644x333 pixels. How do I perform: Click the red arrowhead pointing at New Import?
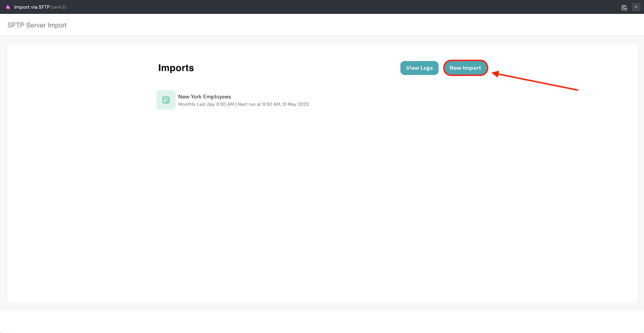(x=496, y=74)
